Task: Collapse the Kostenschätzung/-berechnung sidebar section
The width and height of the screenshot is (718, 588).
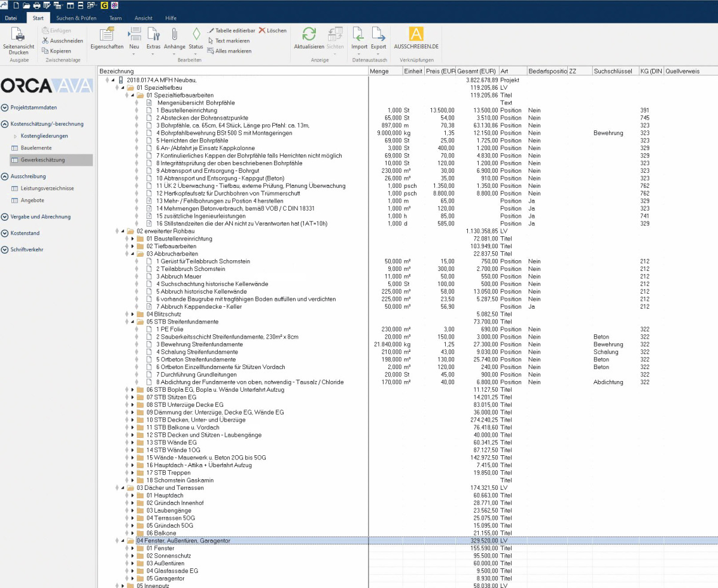Action: point(5,124)
